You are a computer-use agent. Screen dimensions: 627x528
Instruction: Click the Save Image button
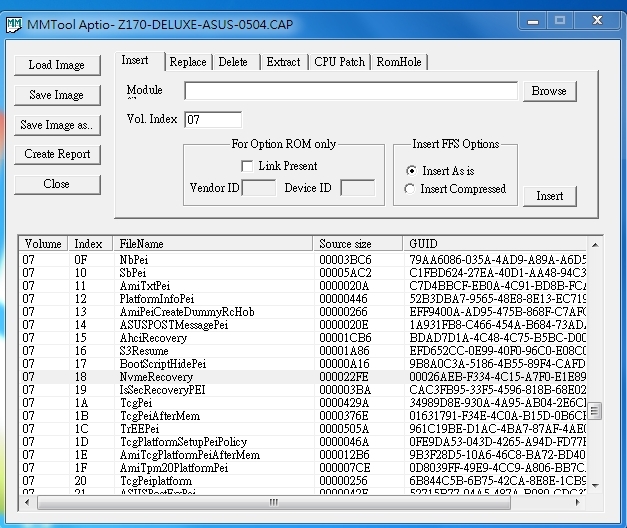coord(57,95)
